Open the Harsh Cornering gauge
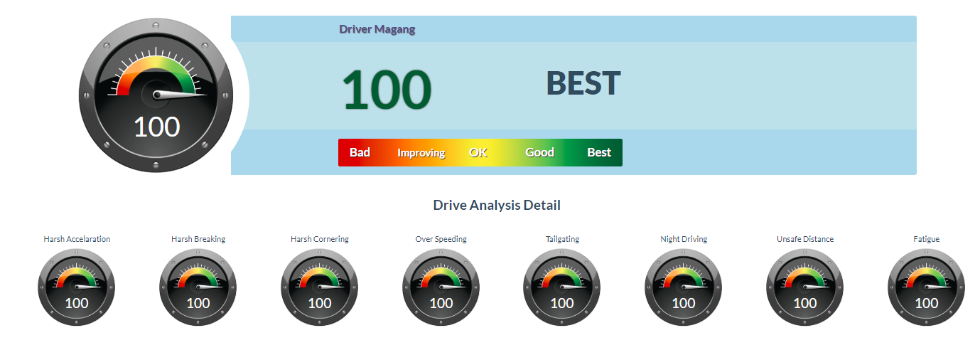The image size is (980, 350). pyautogui.click(x=320, y=287)
